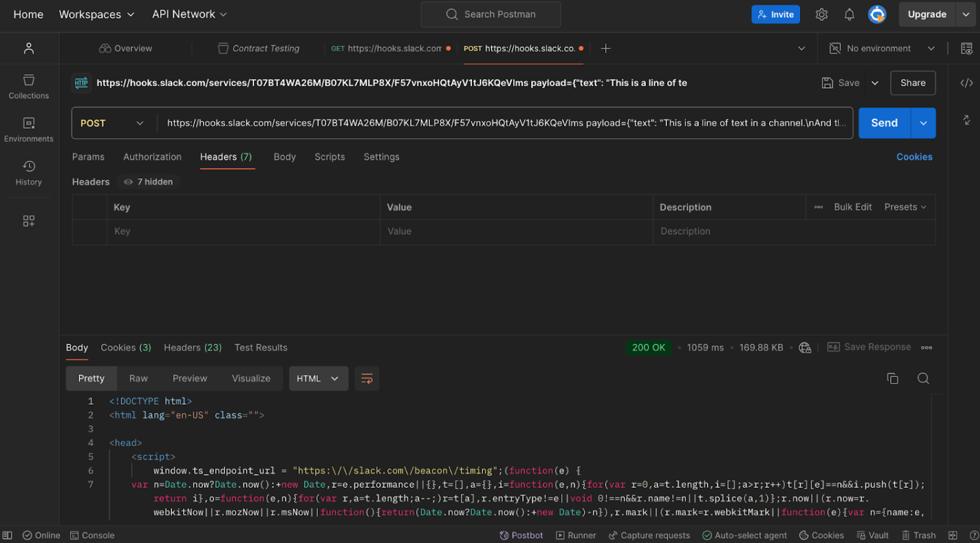Click the Invite button
The image size is (980, 543).
[775, 14]
